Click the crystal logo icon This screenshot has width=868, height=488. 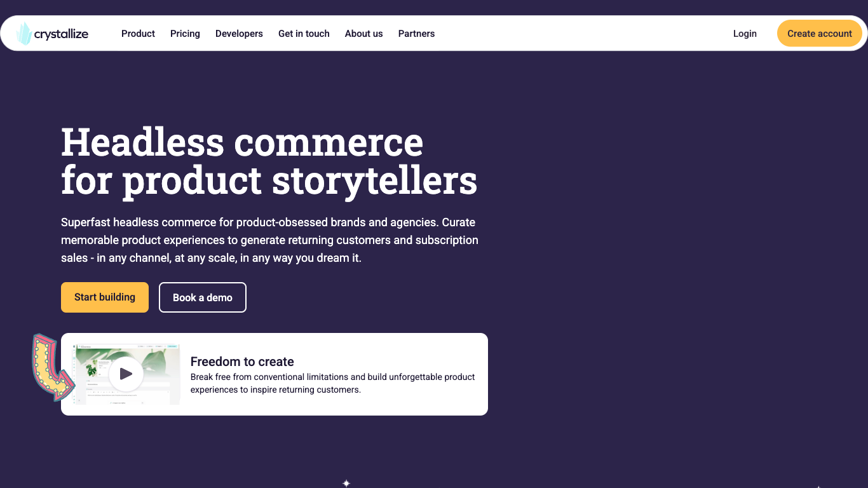[24, 34]
